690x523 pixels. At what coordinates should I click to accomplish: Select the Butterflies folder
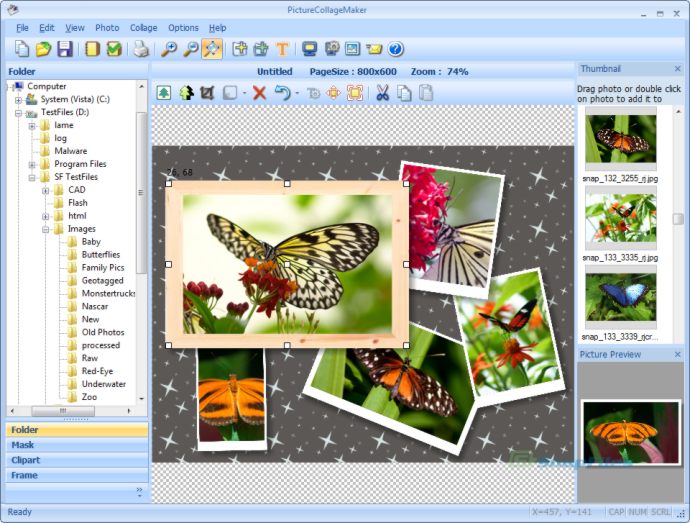tap(100, 255)
